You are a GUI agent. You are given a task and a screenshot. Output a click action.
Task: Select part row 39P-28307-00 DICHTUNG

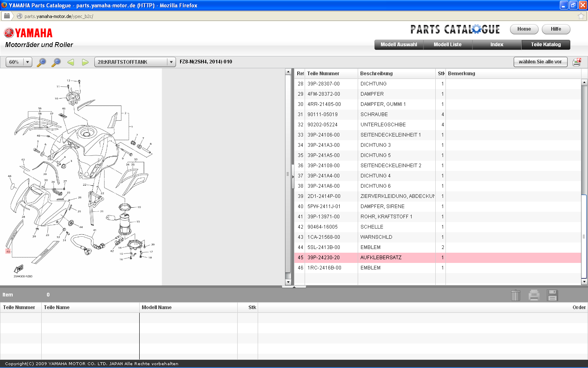pos(437,84)
